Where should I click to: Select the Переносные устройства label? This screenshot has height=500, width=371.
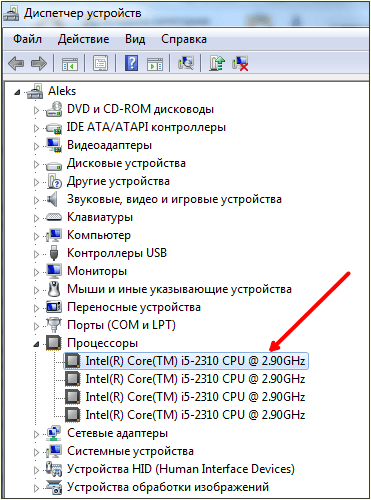[x=134, y=307]
